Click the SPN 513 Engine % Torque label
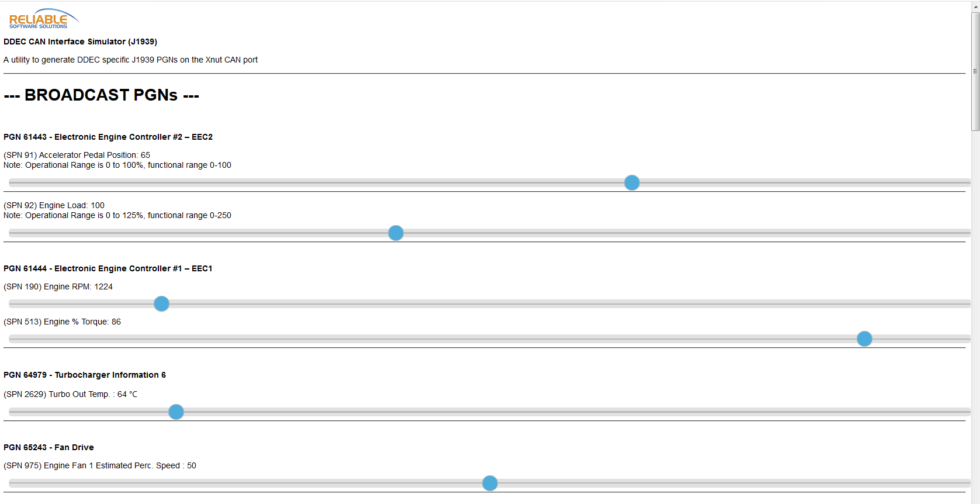The height and width of the screenshot is (504, 980). click(x=62, y=322)
